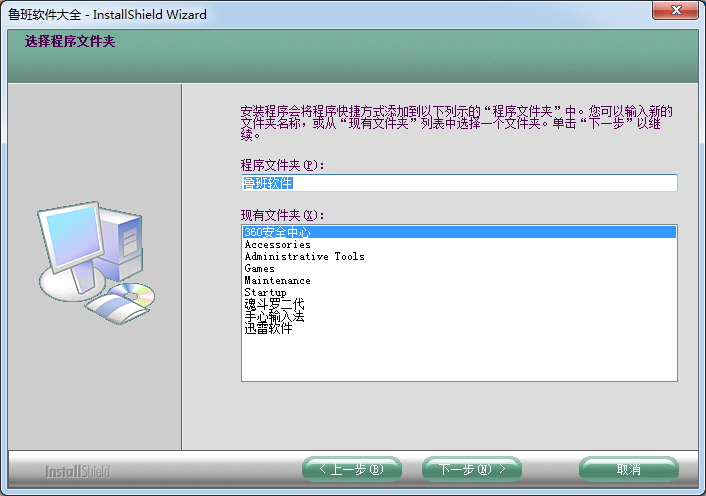Select the Startup folder in the list
Screen dimensions: 706x496
265,292
